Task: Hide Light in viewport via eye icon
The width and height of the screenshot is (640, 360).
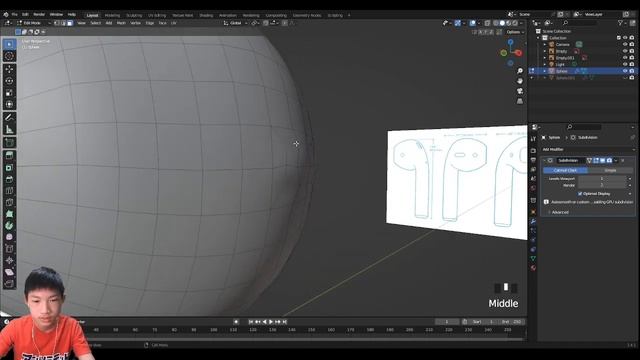Action: click(625, 64)
